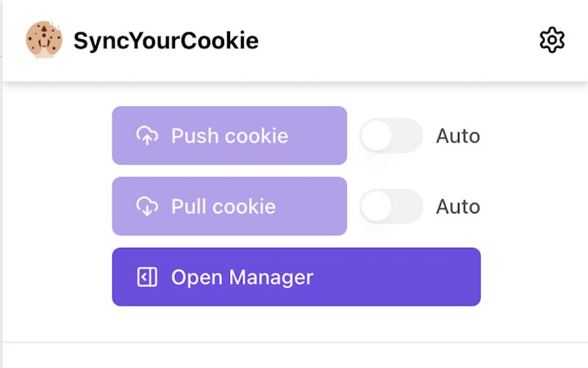
Task: Click the white knob of the push Auto switch
Action: coord(376,136)
